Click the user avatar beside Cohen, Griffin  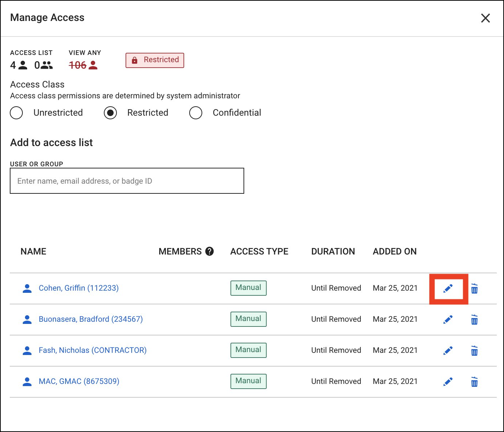27,288
